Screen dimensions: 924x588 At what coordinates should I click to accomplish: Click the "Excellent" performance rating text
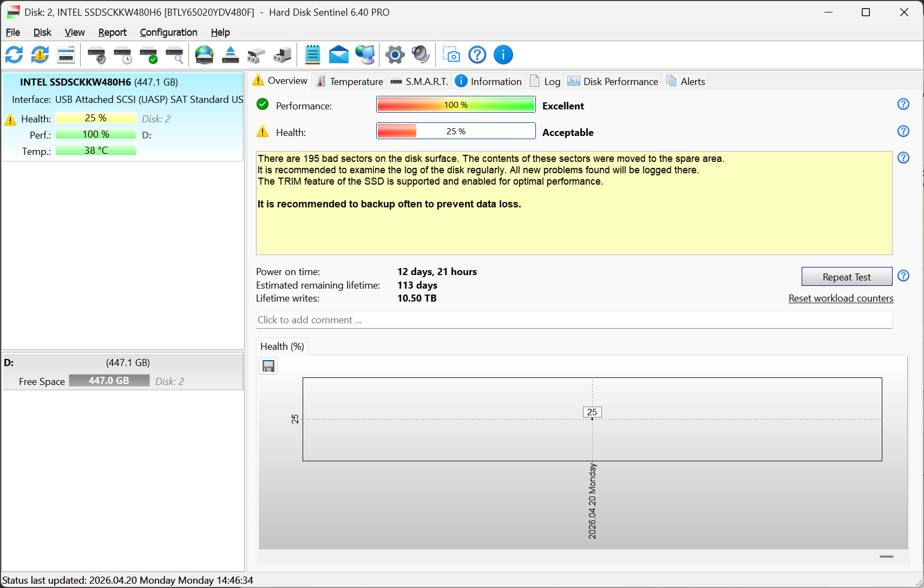(563, 106)
